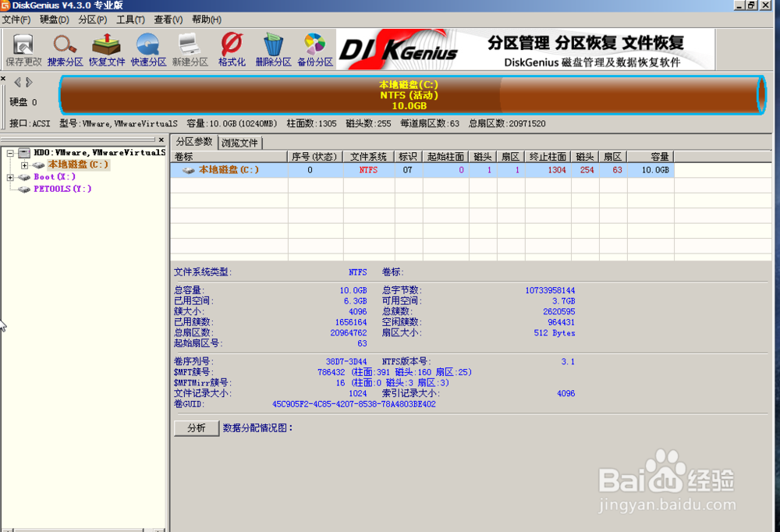This screenshot has height=532, width=780.
Task: Click the Search Partition (搜索分区) icon
Action: pyautogui.click(x=66, y=50)
